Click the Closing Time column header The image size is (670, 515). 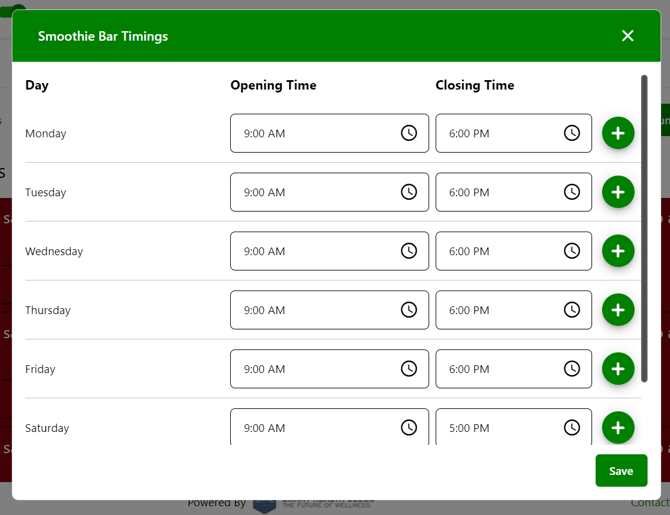click(x=475, y=85)
